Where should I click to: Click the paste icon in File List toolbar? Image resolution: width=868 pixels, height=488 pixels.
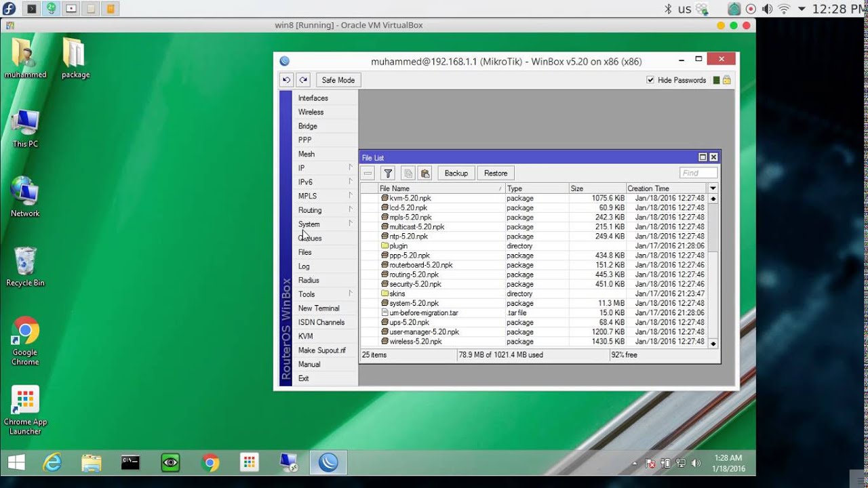[x=425, y=174]
